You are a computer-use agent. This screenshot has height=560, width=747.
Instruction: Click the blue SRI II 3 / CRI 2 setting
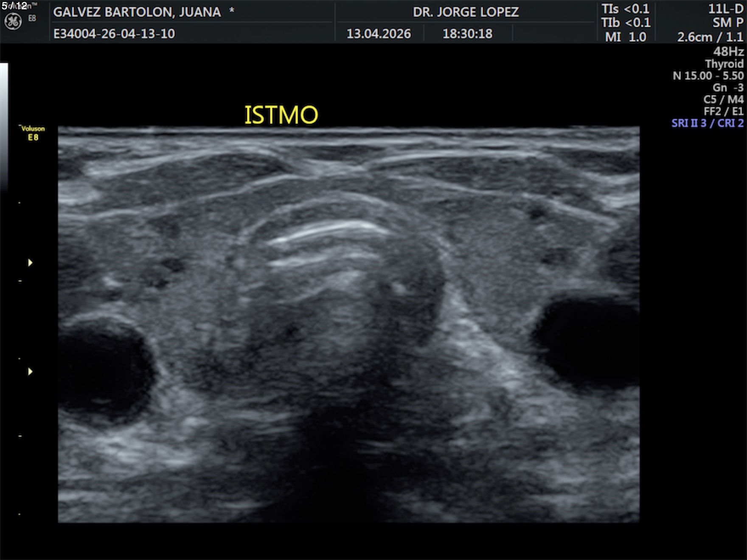[707, 123]
